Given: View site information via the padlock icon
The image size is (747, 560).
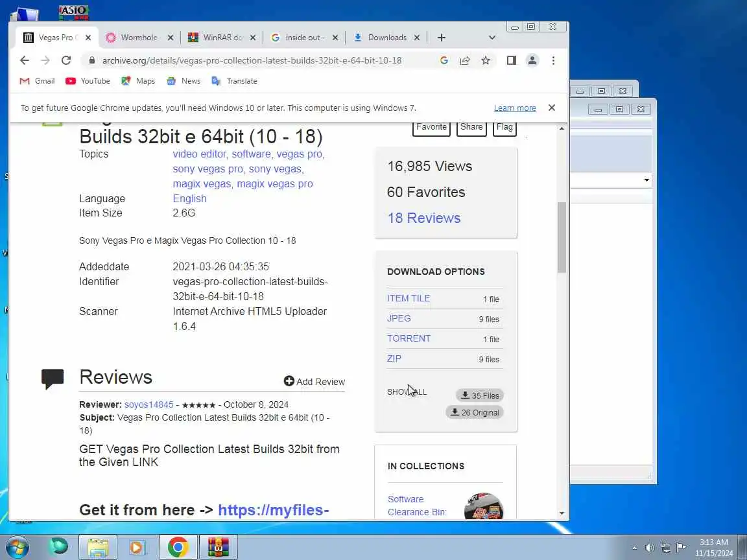Looking at the screenshot, I should click(92, 60).
